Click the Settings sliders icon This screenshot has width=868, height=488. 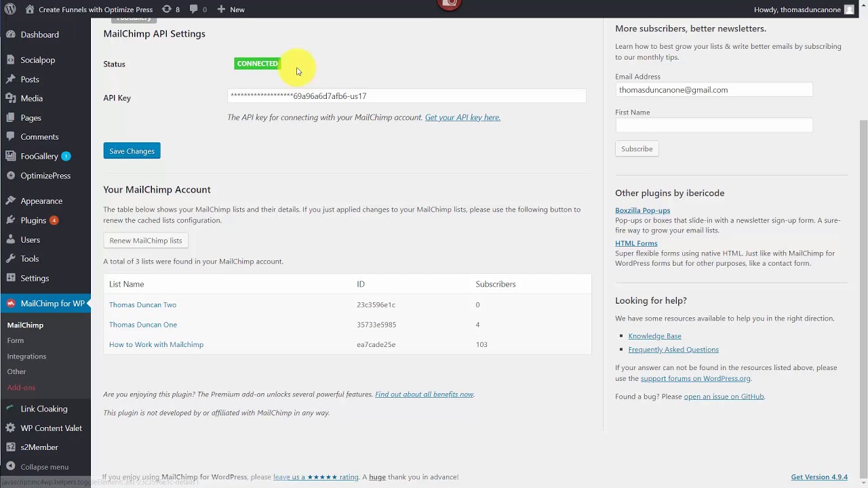(10, 278)
